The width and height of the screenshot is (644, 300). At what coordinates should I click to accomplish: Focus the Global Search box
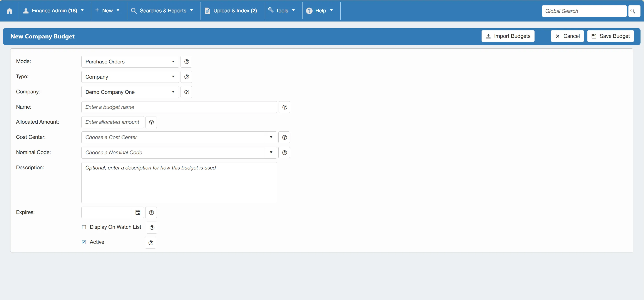click(x=584, y=11)
